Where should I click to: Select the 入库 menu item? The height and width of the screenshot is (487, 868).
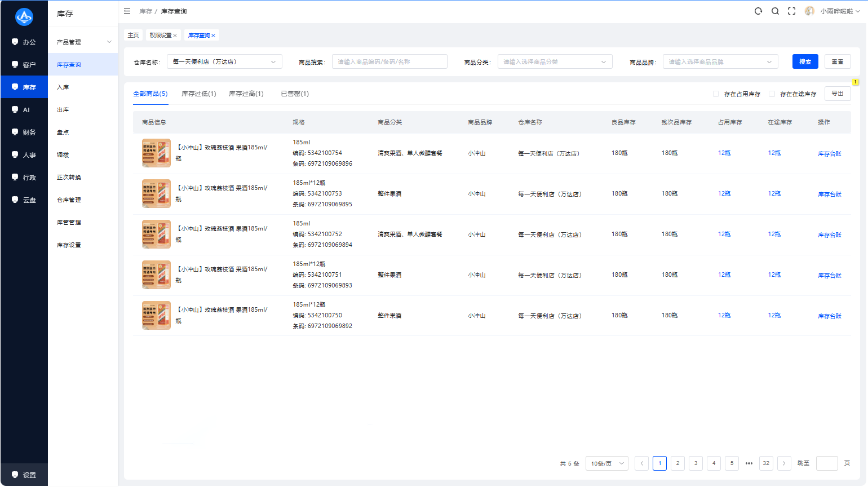(x=83, y=87)
